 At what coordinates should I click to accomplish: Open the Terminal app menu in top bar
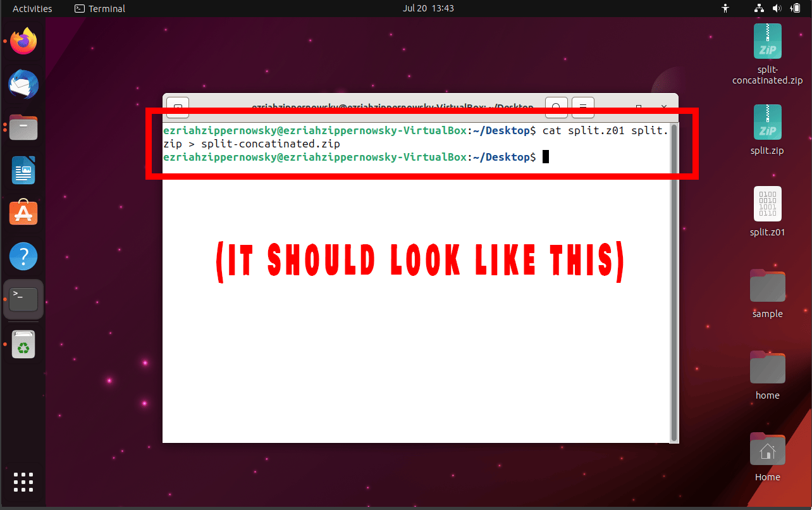point(99,8)
